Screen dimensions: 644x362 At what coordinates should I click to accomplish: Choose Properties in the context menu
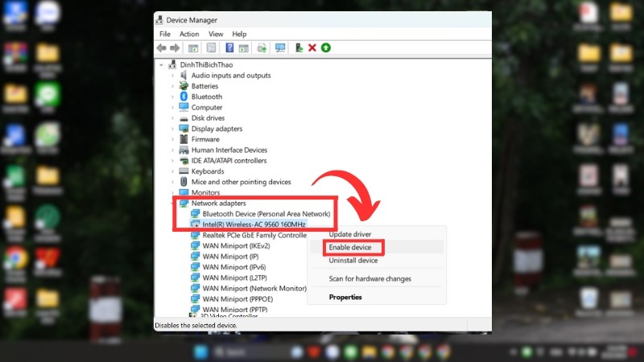coord(345,297)
